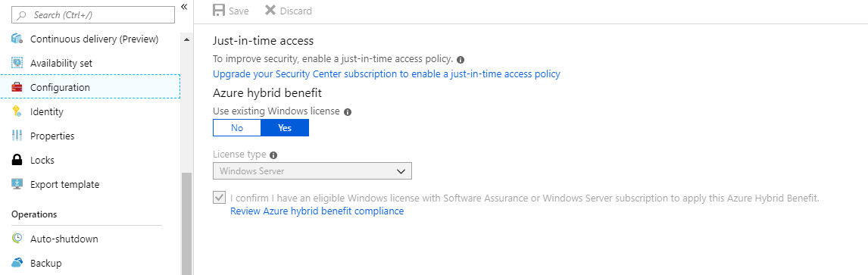Show info tooltip for License type
The width and height of the screenshot is (868, 275).
(273, 155)
